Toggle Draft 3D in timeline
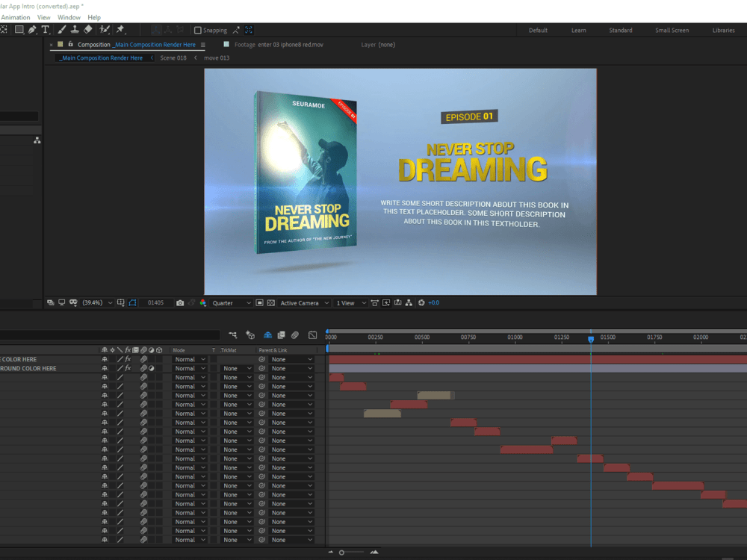This screenshot has height=560, width=747. [x=250, y=335]
